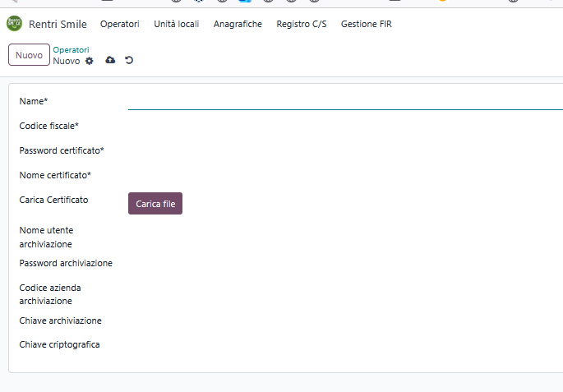Click the Codice fiscale field
563x392 pixels.
click(x=345, y=126)
